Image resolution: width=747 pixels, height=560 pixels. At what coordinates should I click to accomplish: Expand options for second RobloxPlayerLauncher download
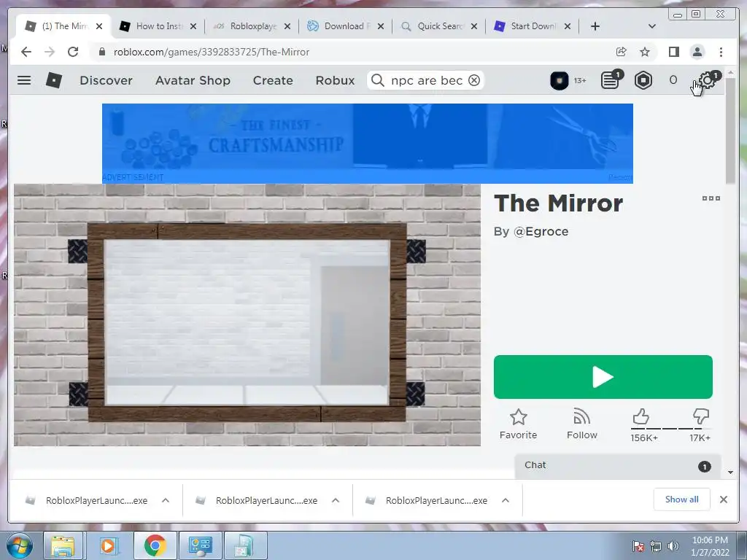pos(336,500)
